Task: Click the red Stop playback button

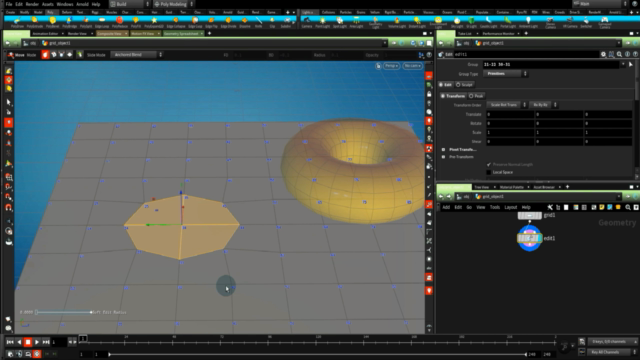Action: point(28,342)
